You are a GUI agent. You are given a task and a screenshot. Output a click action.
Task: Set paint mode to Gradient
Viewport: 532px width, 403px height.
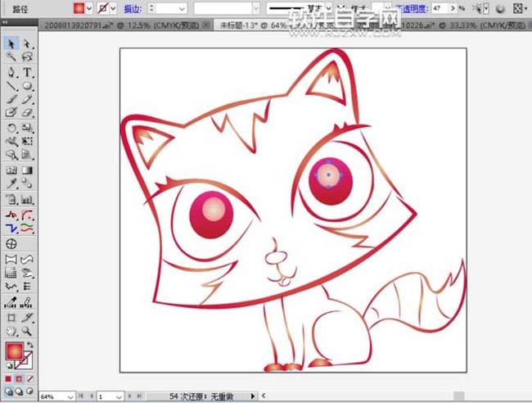coord(19,378)
